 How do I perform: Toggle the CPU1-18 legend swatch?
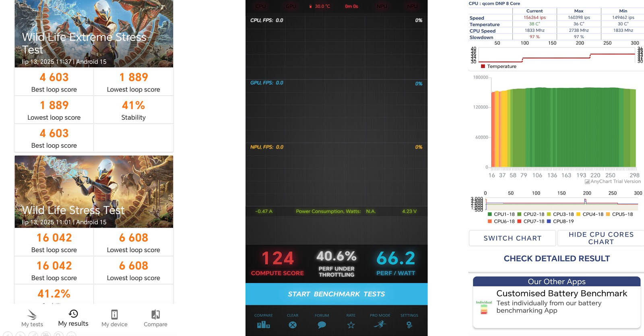489,214
